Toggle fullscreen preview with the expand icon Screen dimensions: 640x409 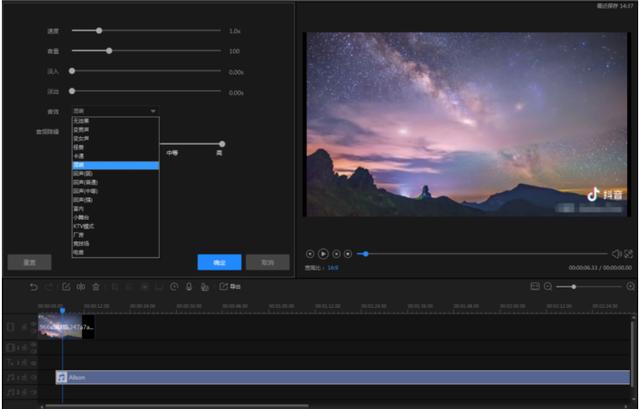629,254
